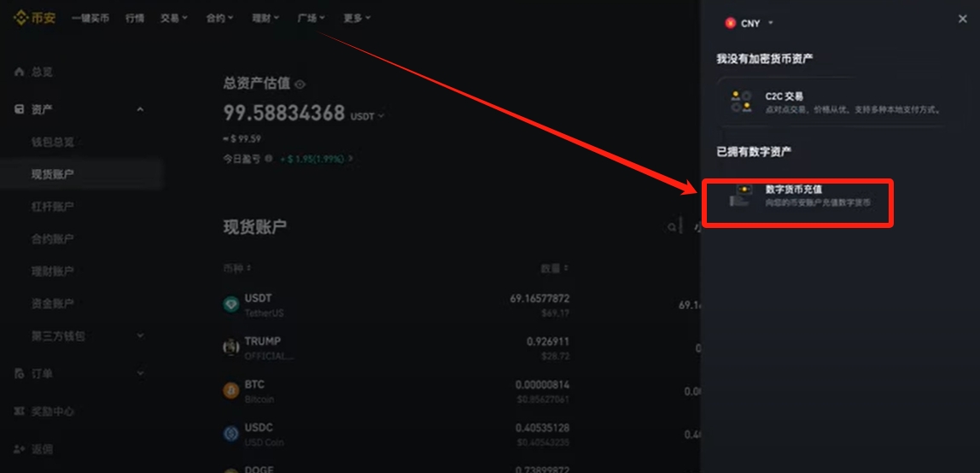Viewport: 980px width, 473px height.
Task: Expand the 订单 sidebar section
Action: pyautogui.click(x=140, y=374)
